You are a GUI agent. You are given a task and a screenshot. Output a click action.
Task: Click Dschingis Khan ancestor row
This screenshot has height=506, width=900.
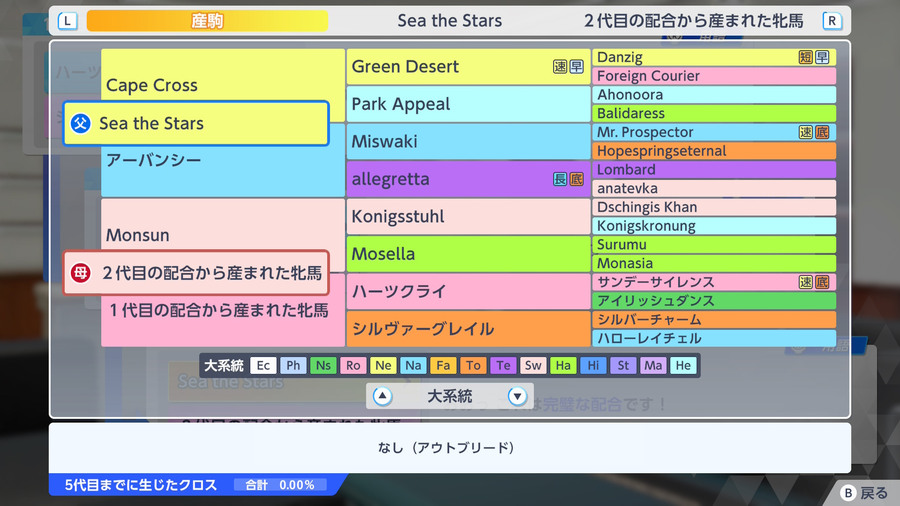pyautogui.click(x=713, y=207)
